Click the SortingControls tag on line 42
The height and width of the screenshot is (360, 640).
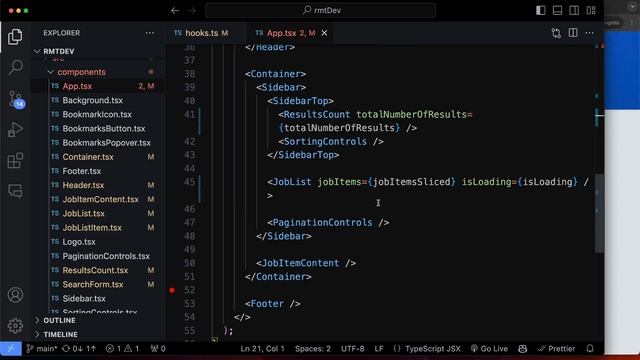click(x=325, y=142)
